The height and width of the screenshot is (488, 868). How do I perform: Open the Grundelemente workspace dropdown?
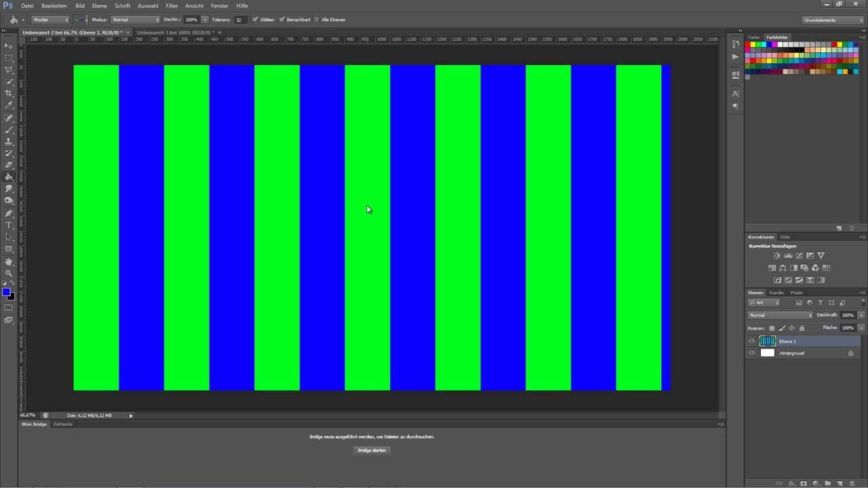click(833, 20)
